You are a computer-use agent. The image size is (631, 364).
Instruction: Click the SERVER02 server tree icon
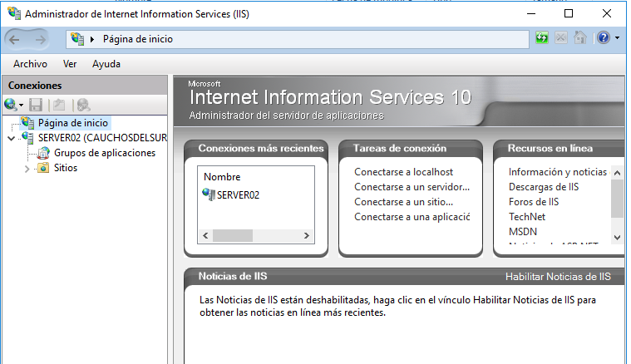(27, 138)
